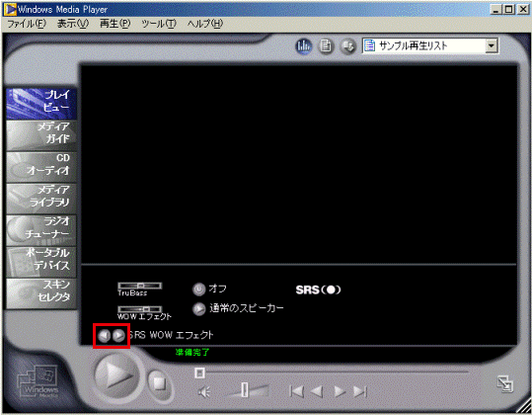Click the Stop button

click(x=160, y=384)
